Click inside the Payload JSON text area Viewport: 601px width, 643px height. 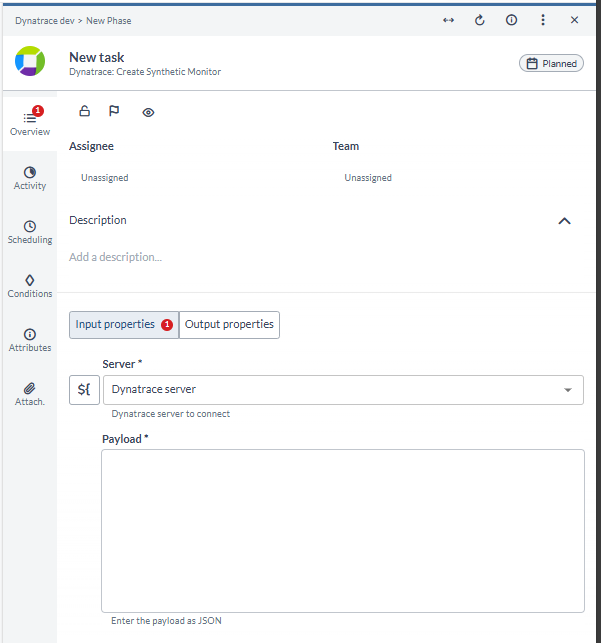[343, 531]
